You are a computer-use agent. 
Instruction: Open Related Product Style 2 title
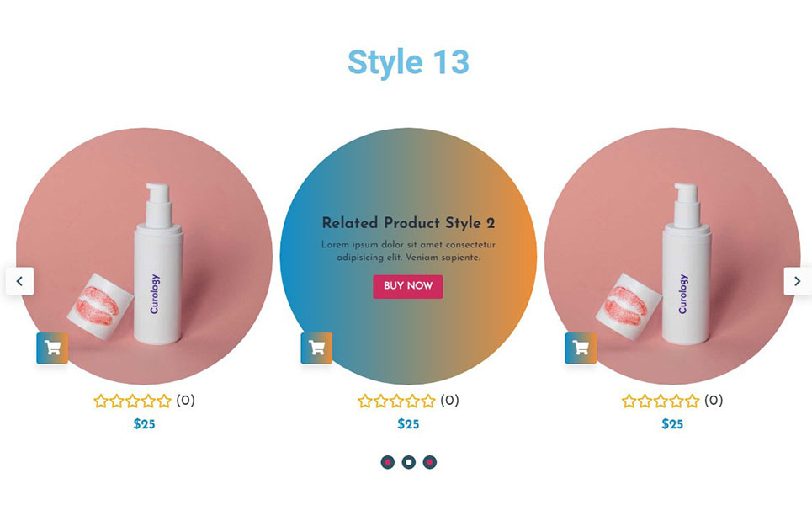click(x=409, y=223)
